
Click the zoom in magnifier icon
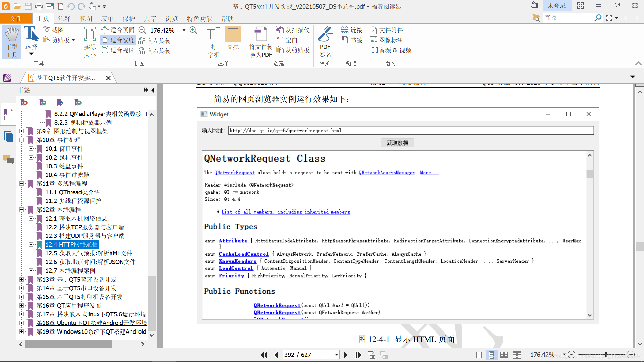193,30
